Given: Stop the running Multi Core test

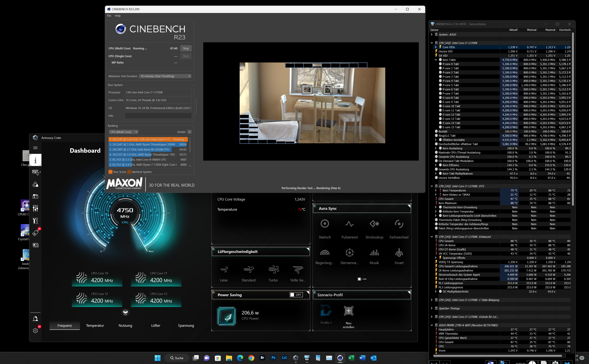Looking at the screenshot, I should (186, 48).
